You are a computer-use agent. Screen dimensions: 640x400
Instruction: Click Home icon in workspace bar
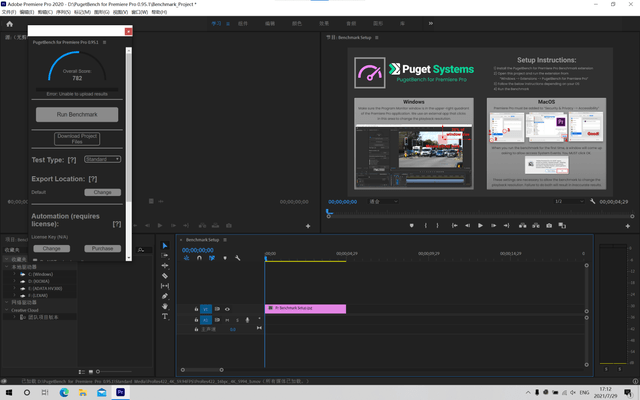(x=9, y=24)
